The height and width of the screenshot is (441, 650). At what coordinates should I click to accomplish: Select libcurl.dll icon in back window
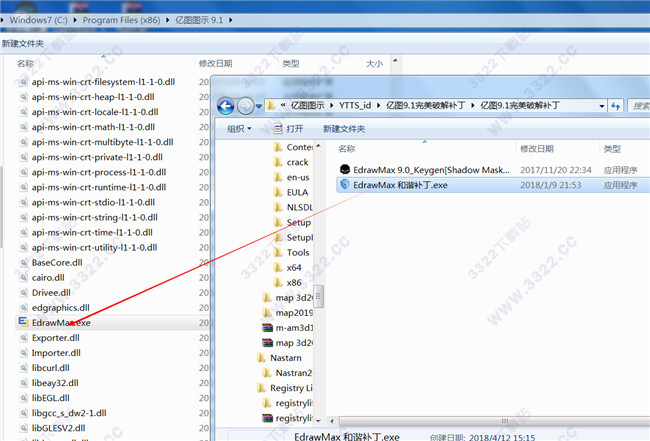24,368
